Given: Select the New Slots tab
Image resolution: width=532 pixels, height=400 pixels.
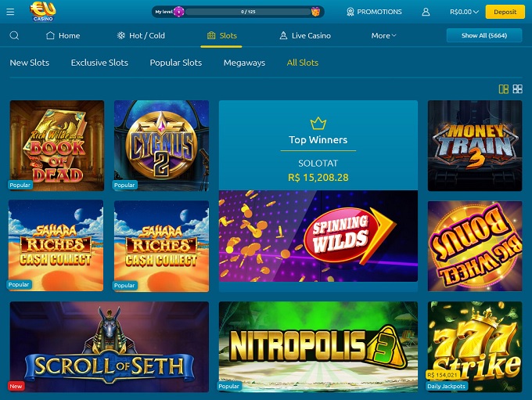Looking at the screenshot, I should (30, 63).
